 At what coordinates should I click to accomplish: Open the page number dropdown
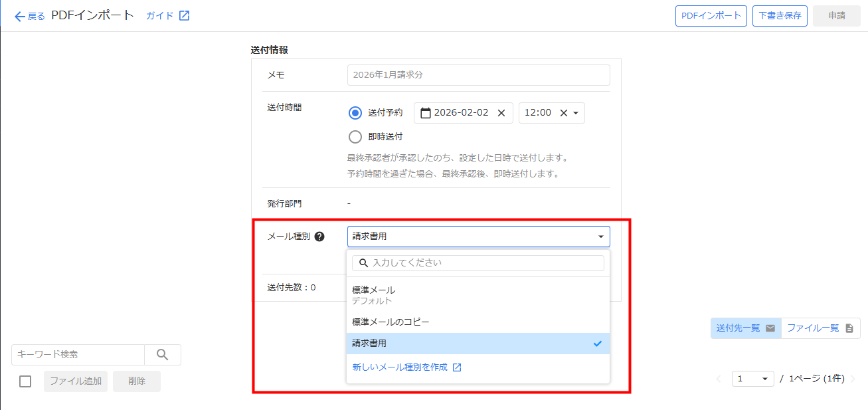753,379
